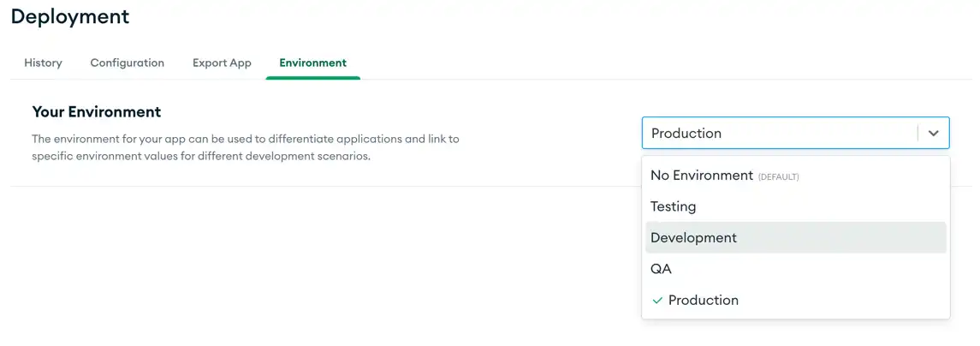Click the vertical separator beside the chevron

click(x=918, y=134)
